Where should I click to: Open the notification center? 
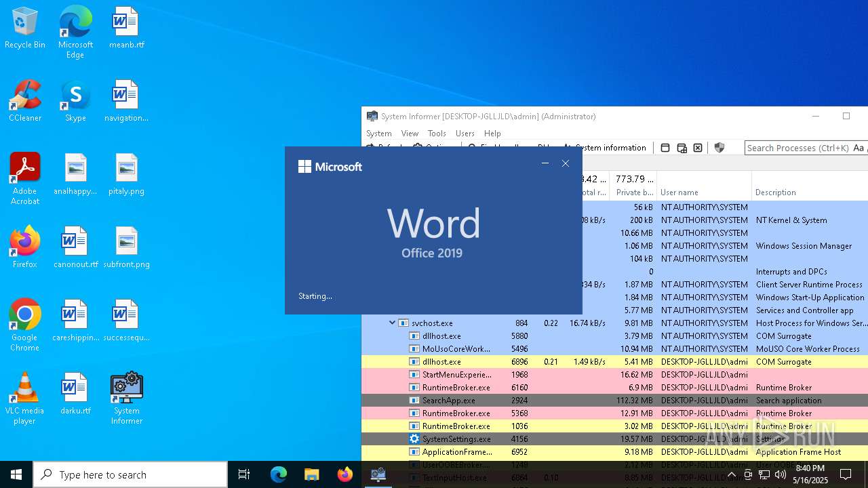(x=846, y=474)
